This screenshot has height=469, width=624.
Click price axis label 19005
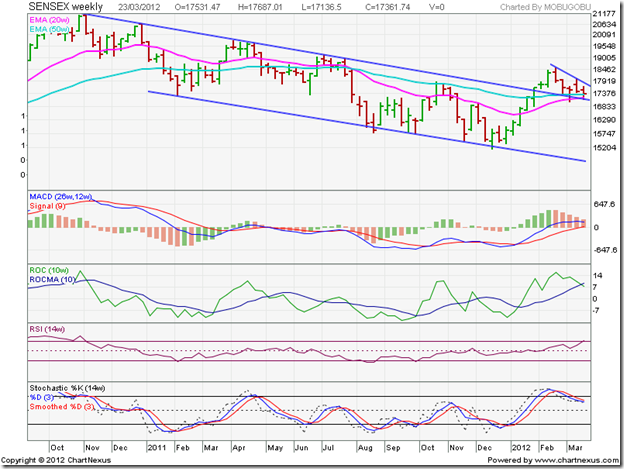coord(604,58)
